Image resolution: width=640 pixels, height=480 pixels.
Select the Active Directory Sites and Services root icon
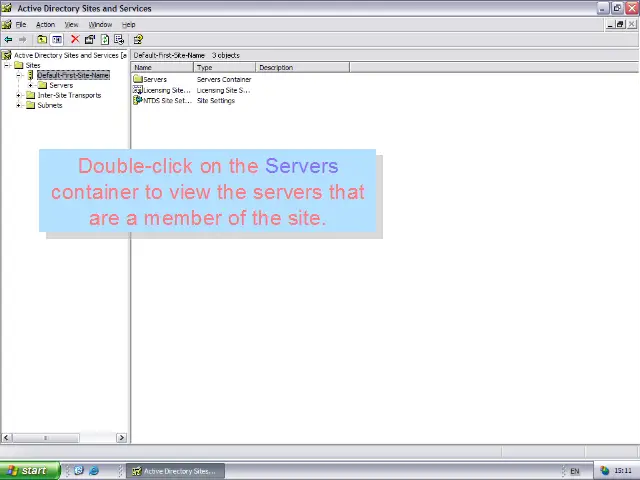coord(7,55)
